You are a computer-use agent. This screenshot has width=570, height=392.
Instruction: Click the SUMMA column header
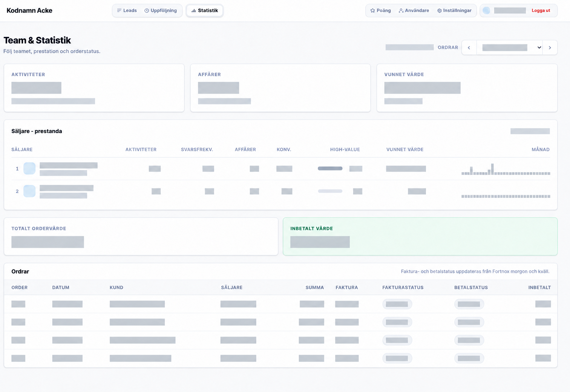(x=315, y=287)
